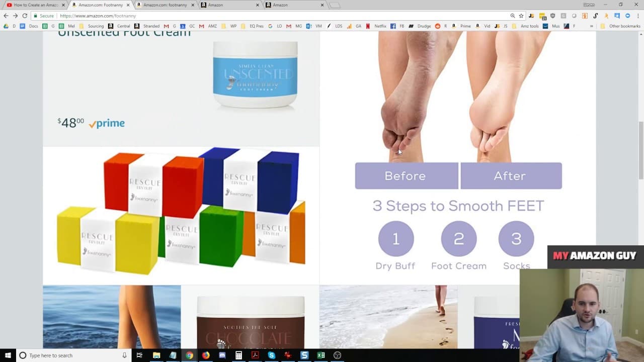Open Discord from the taskbar

click(x=222, y=355)
